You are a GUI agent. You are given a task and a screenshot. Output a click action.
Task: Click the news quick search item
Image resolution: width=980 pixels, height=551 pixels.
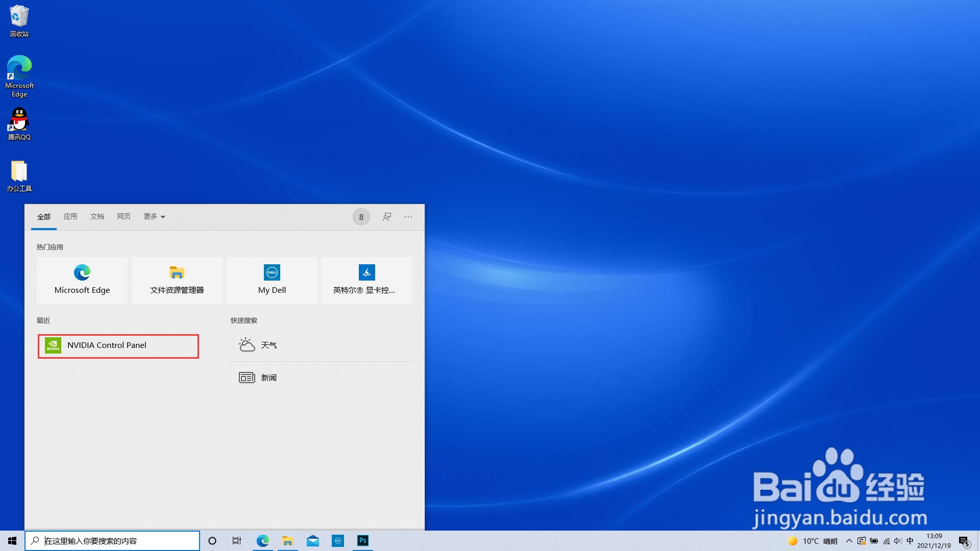(268, 378)
